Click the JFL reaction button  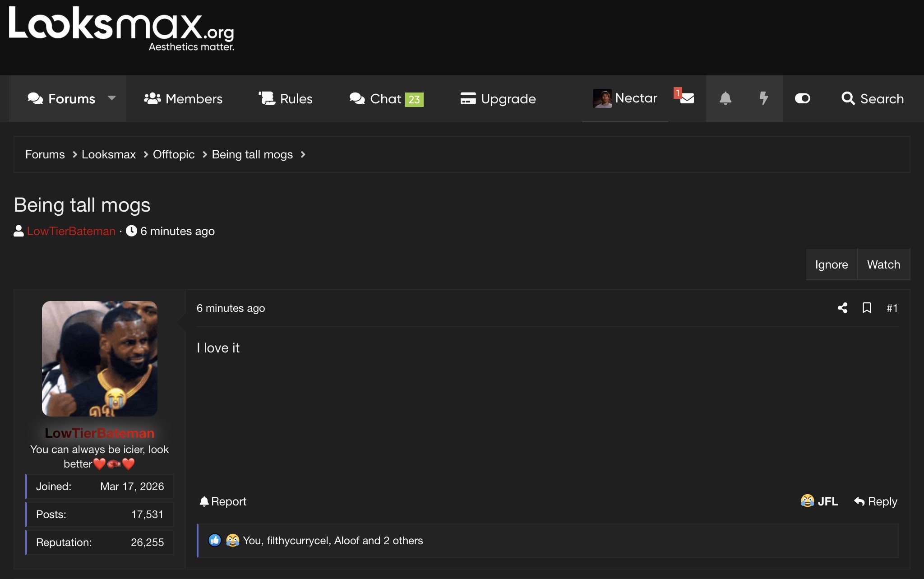819,501
